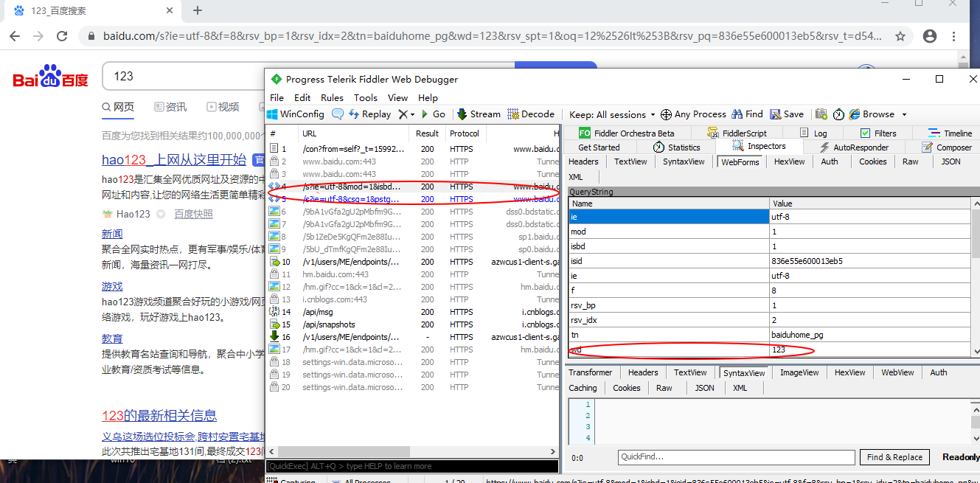
Task: Toggle Decode in Fiddler toolbar
Action: click(532, 114)
